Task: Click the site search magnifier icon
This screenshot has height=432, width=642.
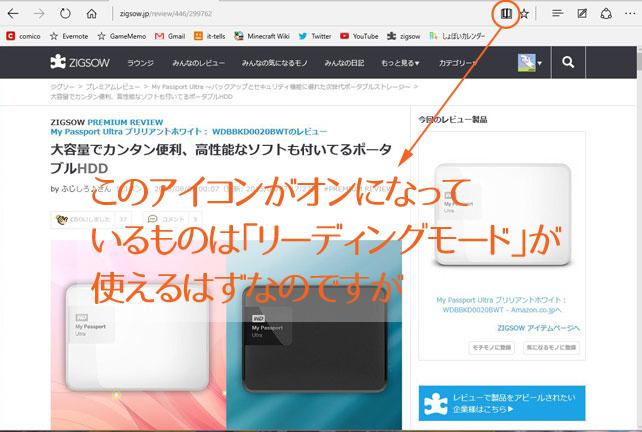Action: (568, 62)
